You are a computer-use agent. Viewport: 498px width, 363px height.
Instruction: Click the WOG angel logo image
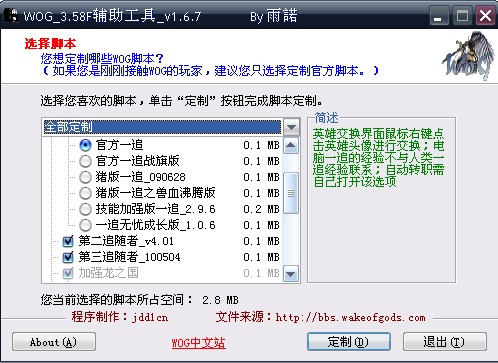469,56
